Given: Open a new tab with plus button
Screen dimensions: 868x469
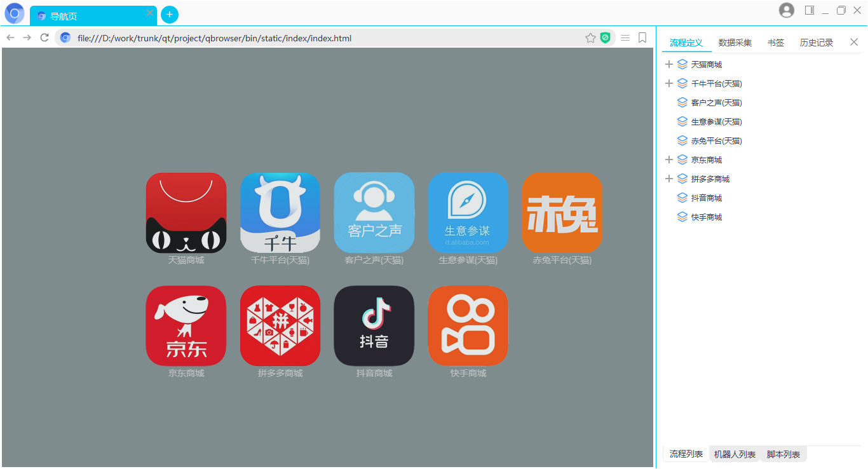Looking at the screenshot, I should click(170, 15).
